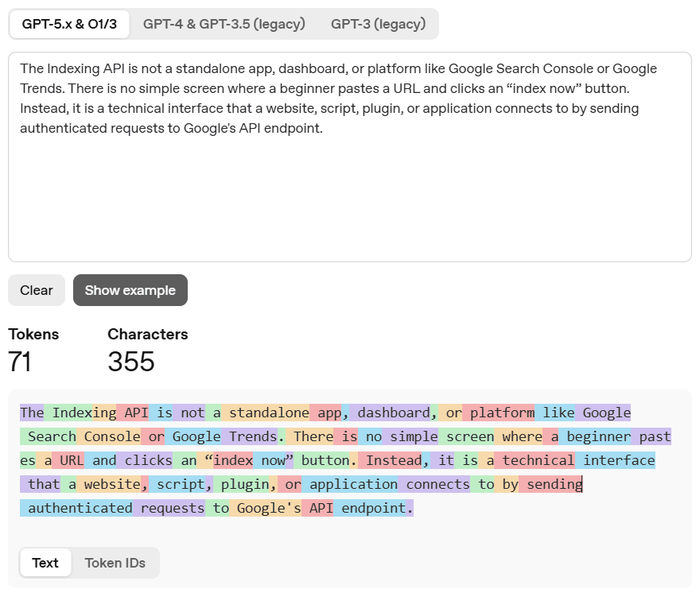Switch to GPT-4 & GPT-3.5 (legacy) tab

point(224,24)
